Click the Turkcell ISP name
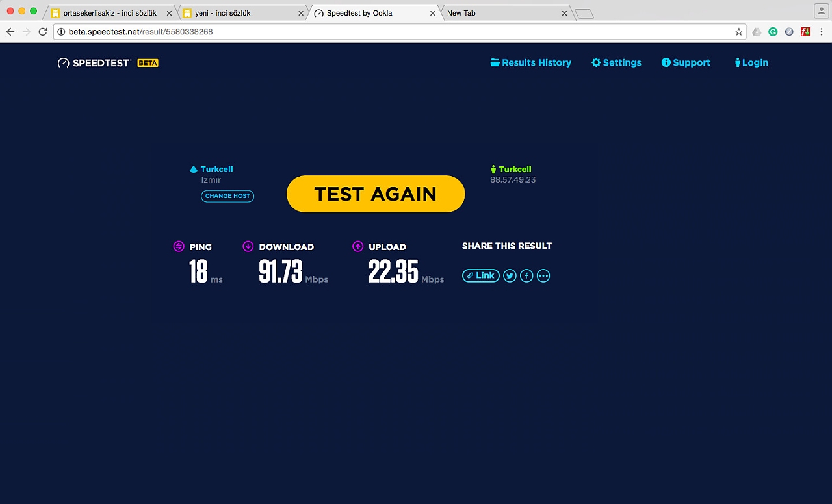The width and height of the screenshot is (832, 504). (x=515, y=170)
